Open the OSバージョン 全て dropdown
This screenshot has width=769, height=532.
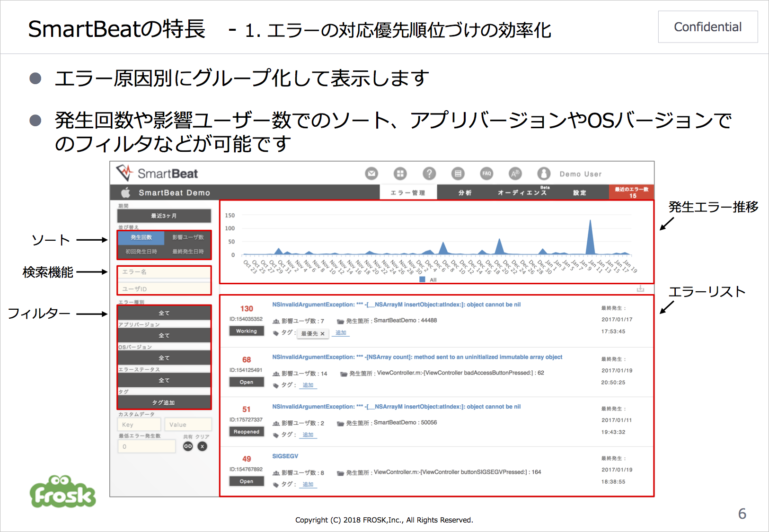(164, 358)
